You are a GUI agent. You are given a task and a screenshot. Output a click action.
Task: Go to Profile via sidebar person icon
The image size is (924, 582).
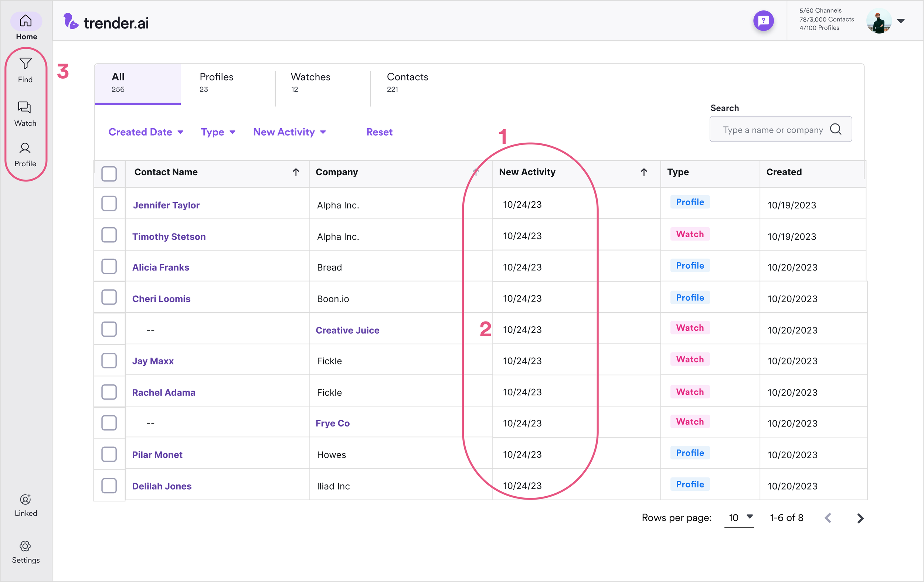[25, 149]
